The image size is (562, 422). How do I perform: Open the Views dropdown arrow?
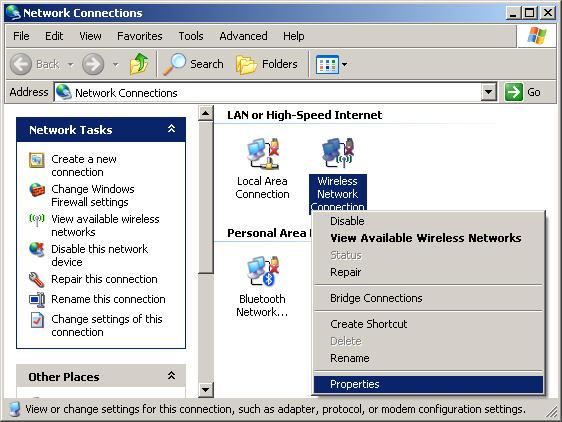point(344,65)
